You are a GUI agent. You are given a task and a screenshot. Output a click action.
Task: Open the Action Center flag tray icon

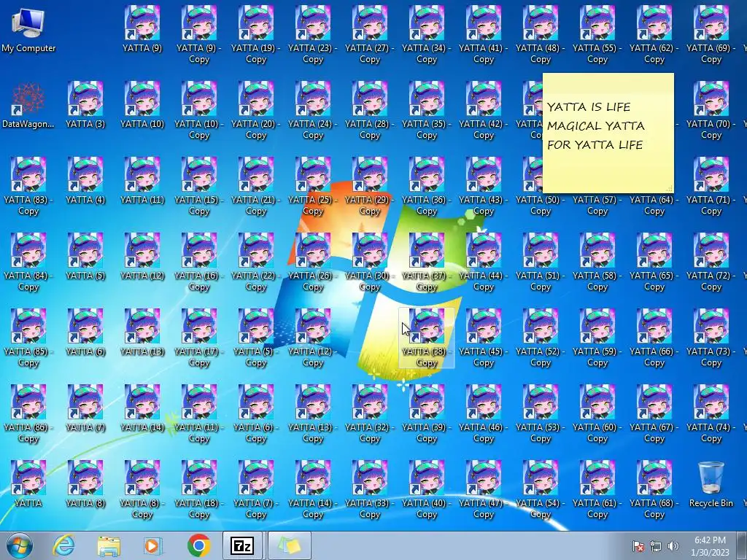(638, 546)
